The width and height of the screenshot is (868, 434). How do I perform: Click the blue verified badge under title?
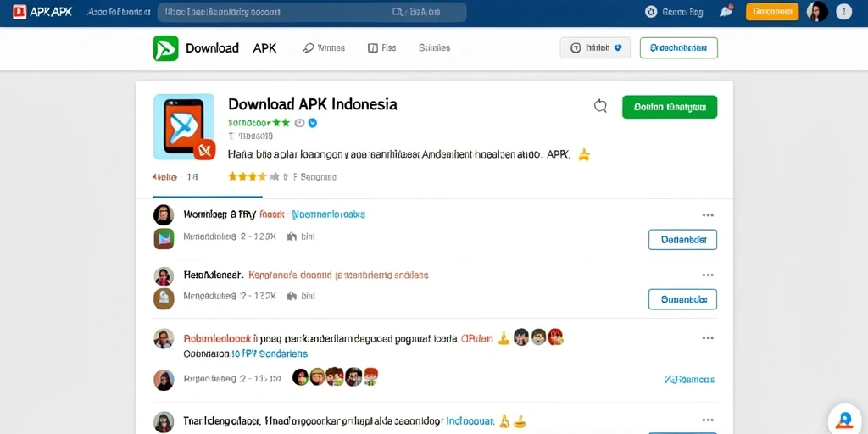tap(313, 123)
